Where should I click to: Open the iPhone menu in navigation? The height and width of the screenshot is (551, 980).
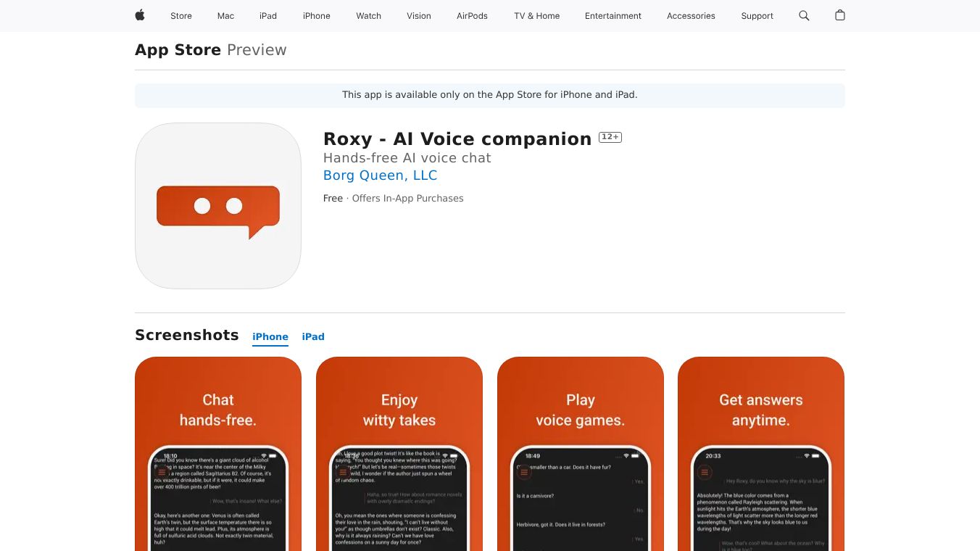(x=317, y=16)
